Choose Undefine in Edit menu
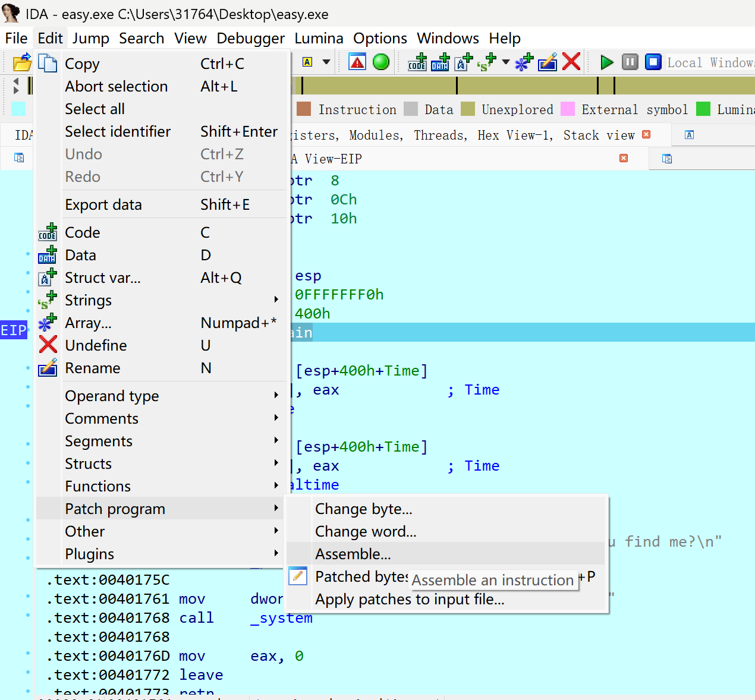 pyautogui.click(x=161, y=345)
